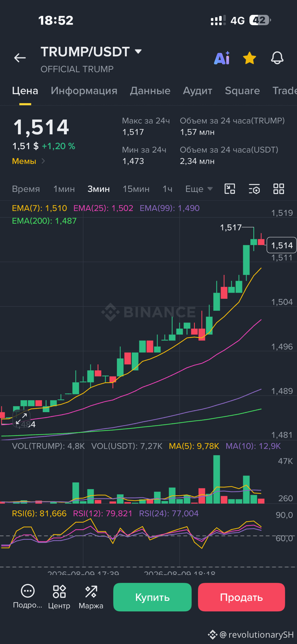The image size is (297, 644).
Task: Tap the current price tag 1,514
Action: click(282, 245)
